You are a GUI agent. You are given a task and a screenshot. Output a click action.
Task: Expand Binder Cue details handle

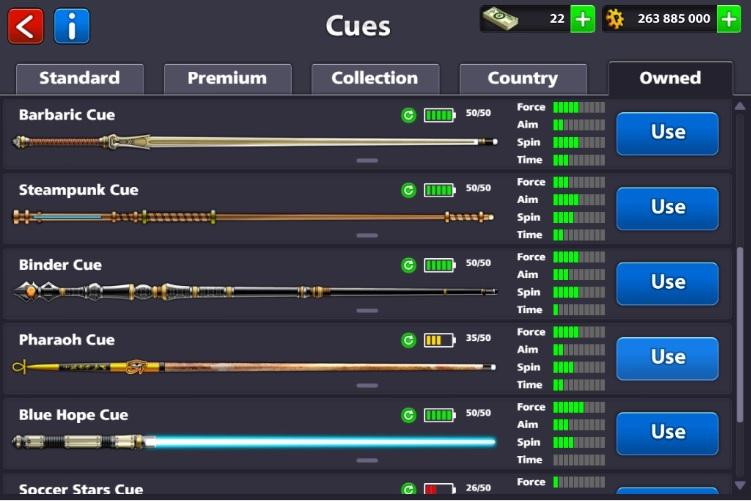click(367, 310)
